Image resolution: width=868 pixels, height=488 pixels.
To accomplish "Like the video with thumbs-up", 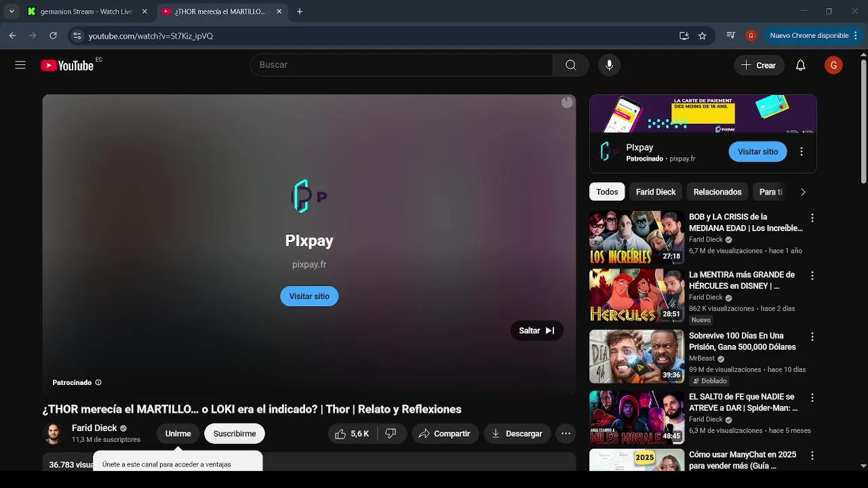I will click(352, 434).
